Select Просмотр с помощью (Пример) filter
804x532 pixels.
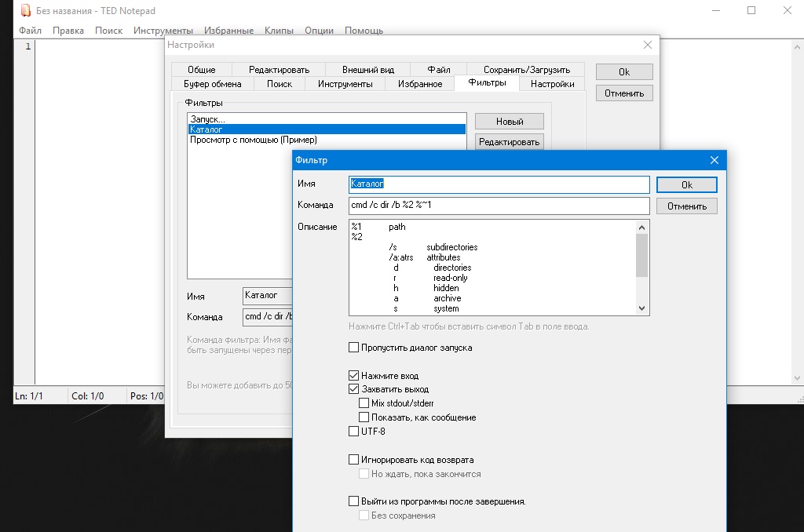pos(327,140)
